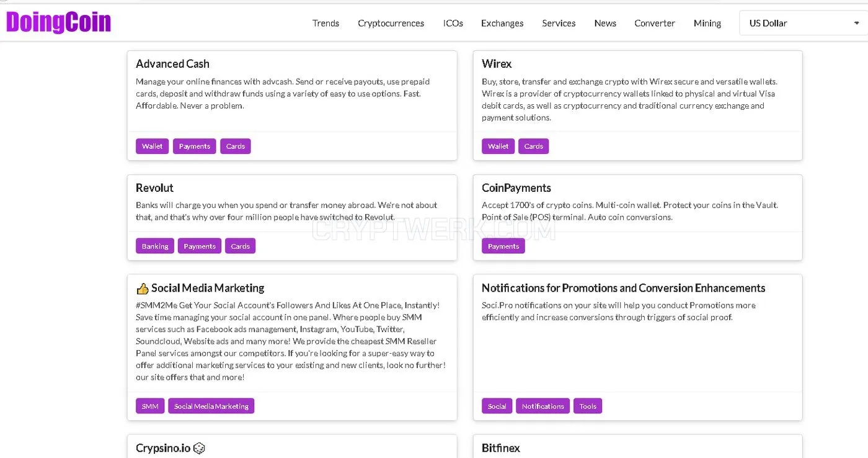Screen dimensions: 868x458
Task: Go to Cryptocurrences in the navigation
Action: (391, 23)
